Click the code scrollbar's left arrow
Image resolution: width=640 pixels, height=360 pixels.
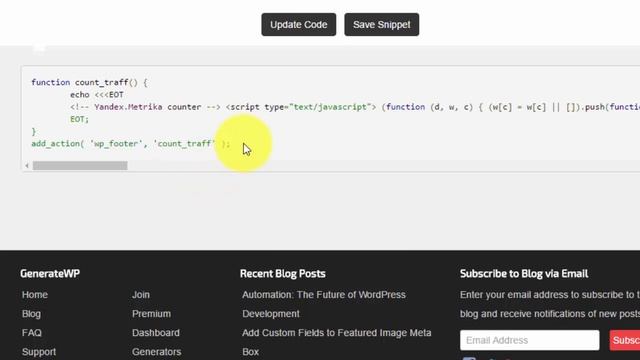pyautogui.click(x=27, y=166)
